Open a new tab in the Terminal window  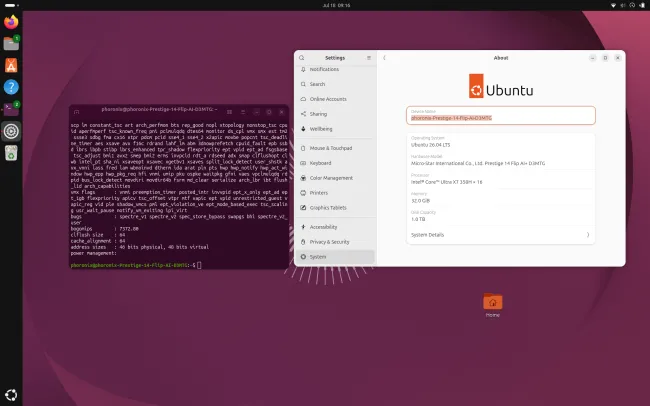pos(76,112)
